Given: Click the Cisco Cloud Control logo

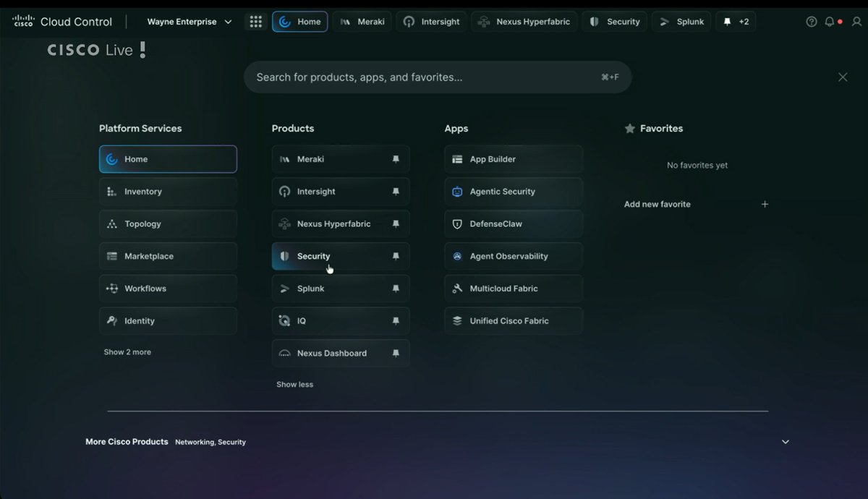Looking at the screenshot, I should [x=62, y=22].
